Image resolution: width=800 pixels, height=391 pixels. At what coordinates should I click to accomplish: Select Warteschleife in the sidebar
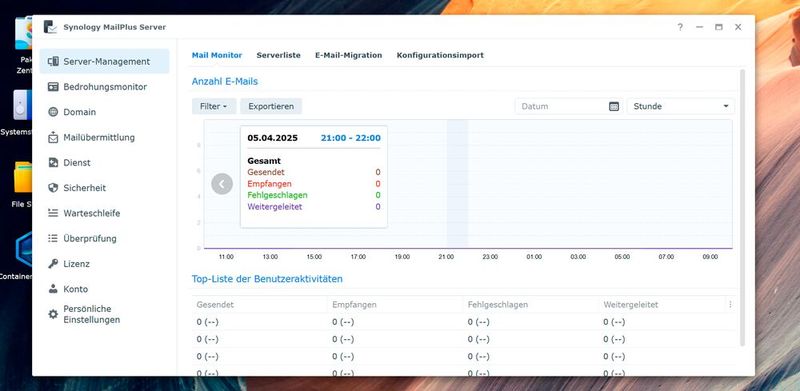(104, 213)
